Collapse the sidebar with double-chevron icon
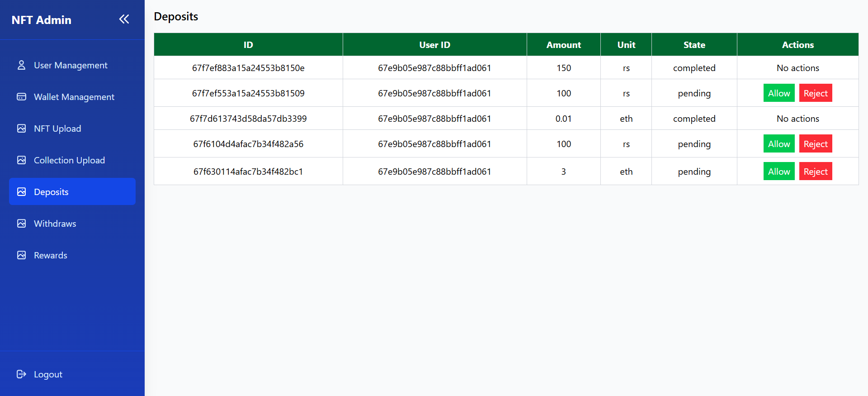 pyautogui.click(x=124, y=19)
